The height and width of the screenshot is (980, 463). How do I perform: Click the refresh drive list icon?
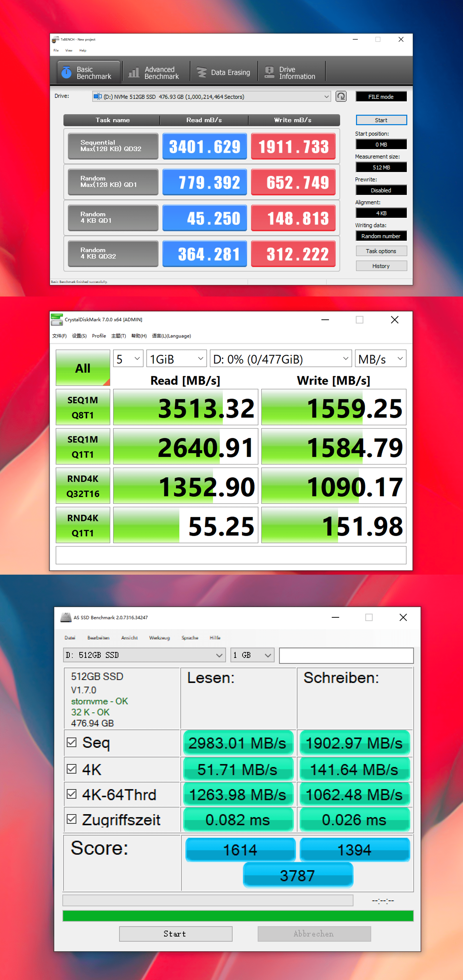click(x=341, y=97)
